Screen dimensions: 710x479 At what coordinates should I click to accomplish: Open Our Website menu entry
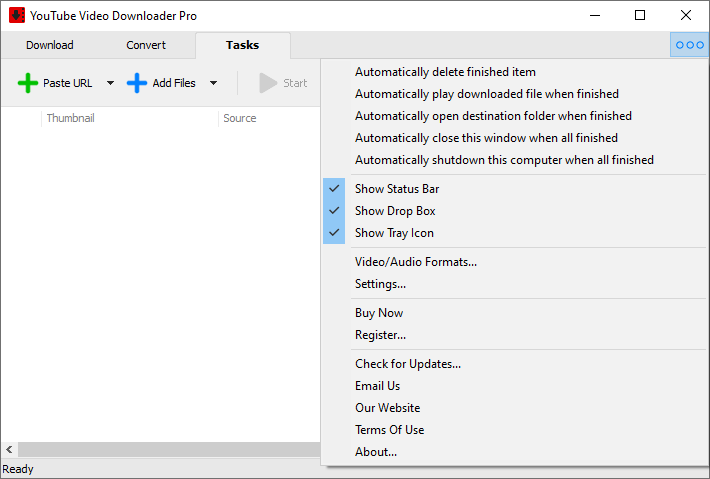coord(514,408)
